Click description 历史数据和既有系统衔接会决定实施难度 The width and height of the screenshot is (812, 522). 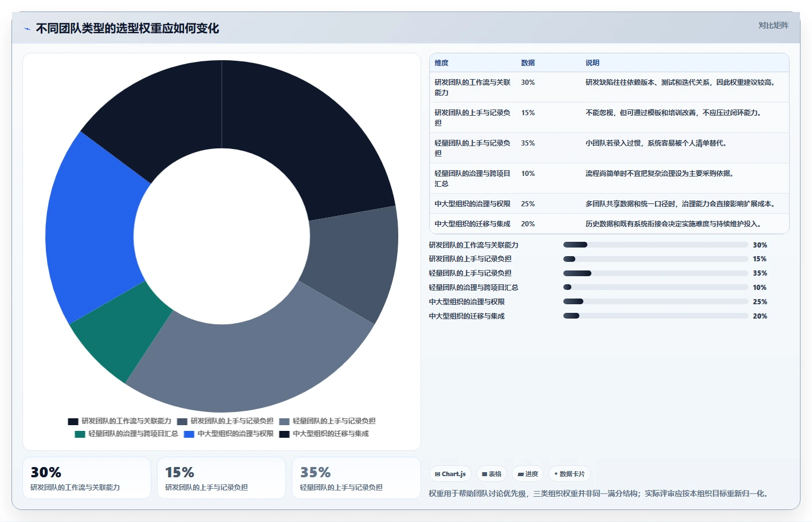point(673,224)
